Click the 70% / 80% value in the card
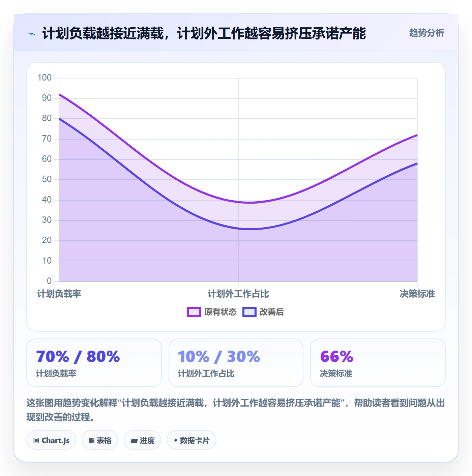Screen dimensions: 472x476 (x=78, y=357)
